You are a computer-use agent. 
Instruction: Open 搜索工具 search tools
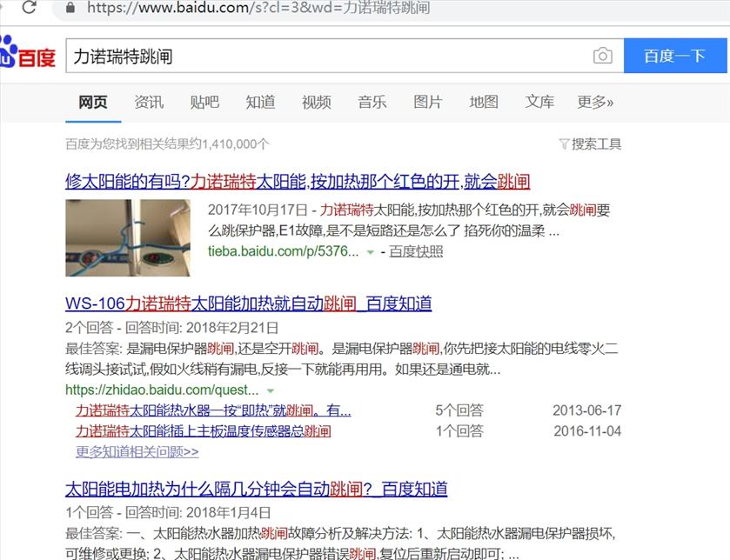pyautogui.click(x=596, y=144)
